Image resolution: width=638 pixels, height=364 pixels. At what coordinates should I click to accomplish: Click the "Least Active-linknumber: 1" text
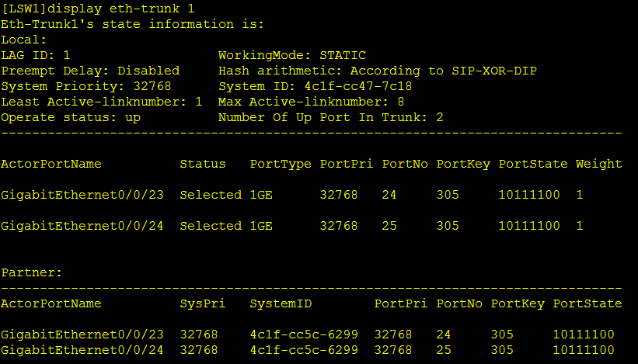click(101, 102)
